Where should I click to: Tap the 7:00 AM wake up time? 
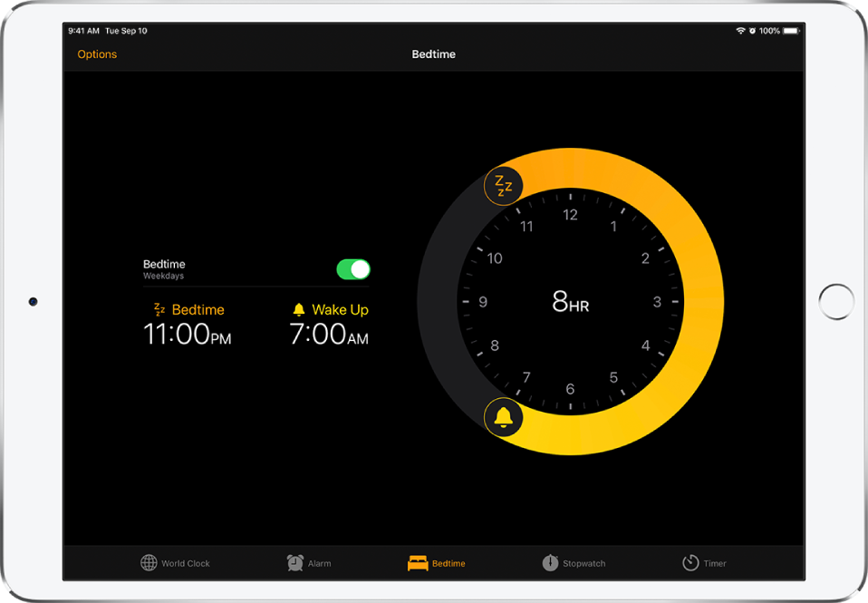329,335
